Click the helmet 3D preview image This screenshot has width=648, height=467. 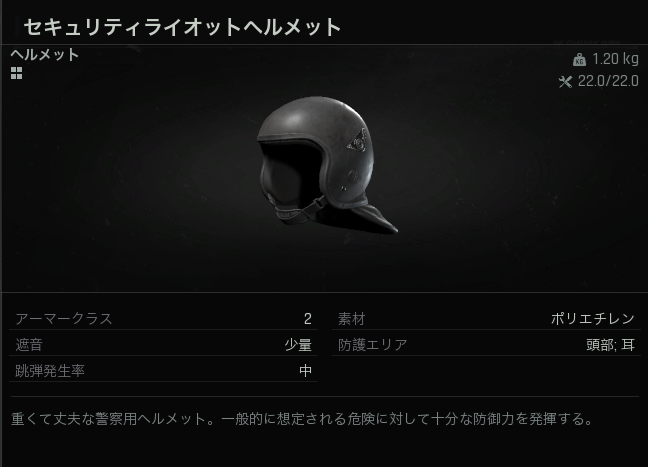(327, 165)
